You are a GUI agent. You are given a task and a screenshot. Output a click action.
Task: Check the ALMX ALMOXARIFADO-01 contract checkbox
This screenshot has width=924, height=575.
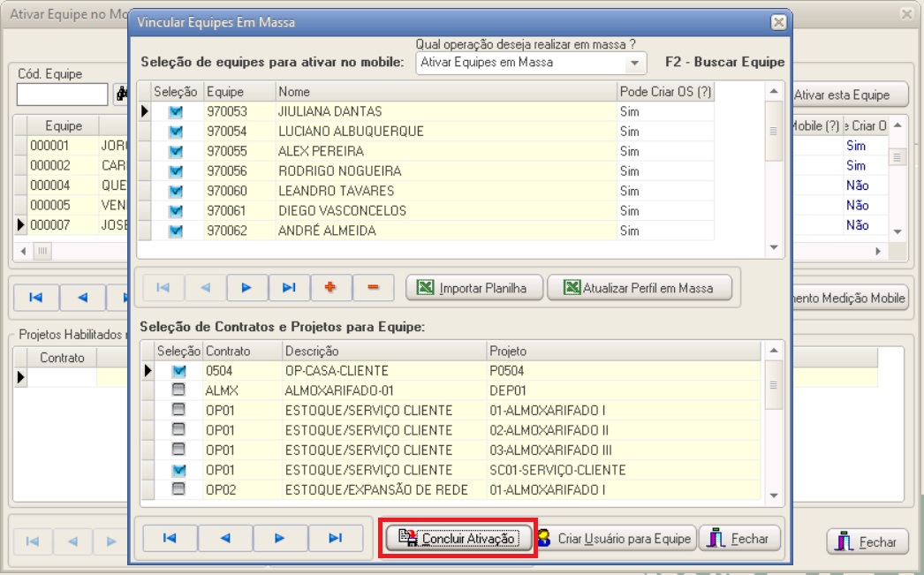(x=178, y=391)
